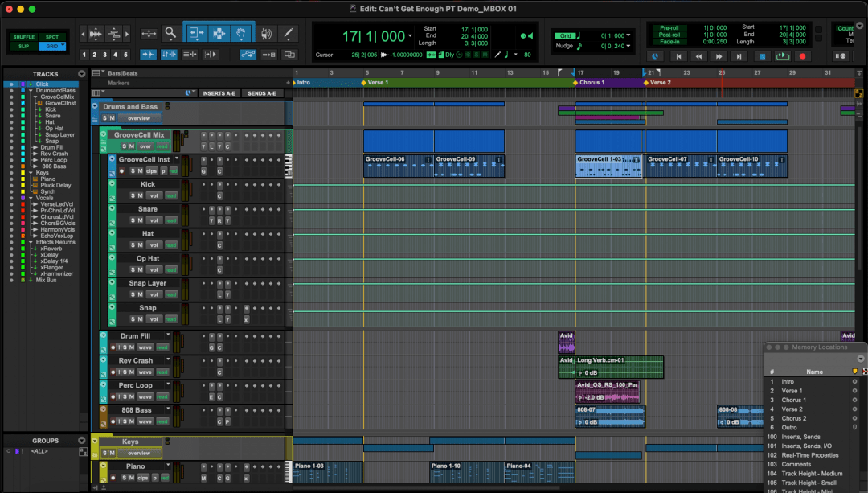The image size is (868, 493).
Task: Recall the Chorus 1 memory location
Action: [796, 400]
